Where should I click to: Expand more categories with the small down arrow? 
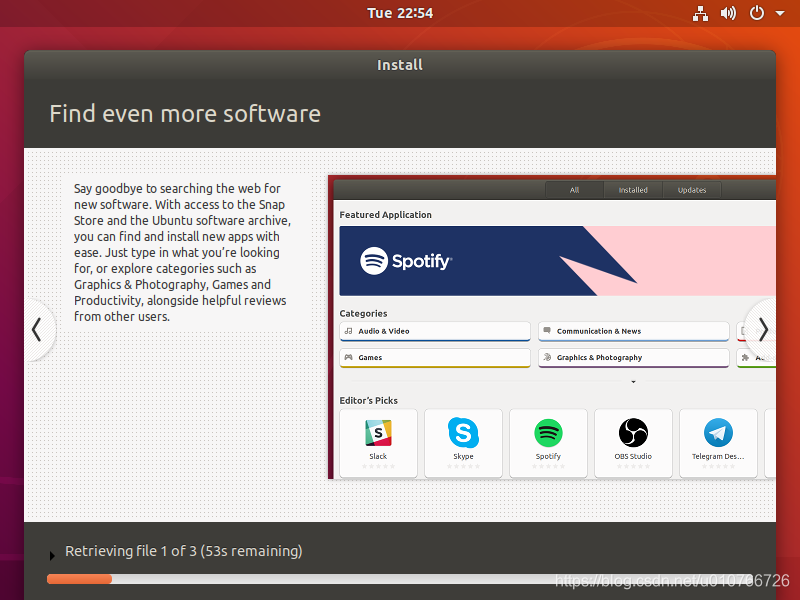pyautogui.click(x=633, y=382)
